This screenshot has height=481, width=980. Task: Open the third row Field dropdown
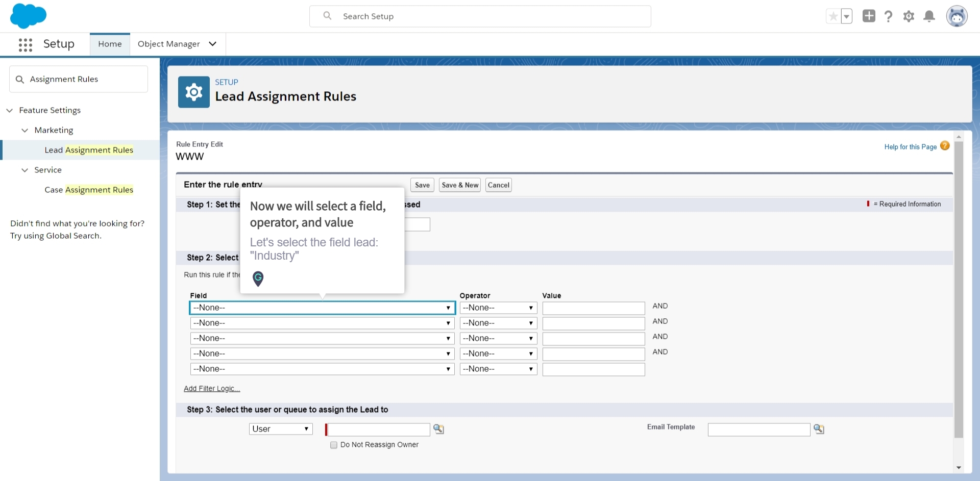(322, 338)
